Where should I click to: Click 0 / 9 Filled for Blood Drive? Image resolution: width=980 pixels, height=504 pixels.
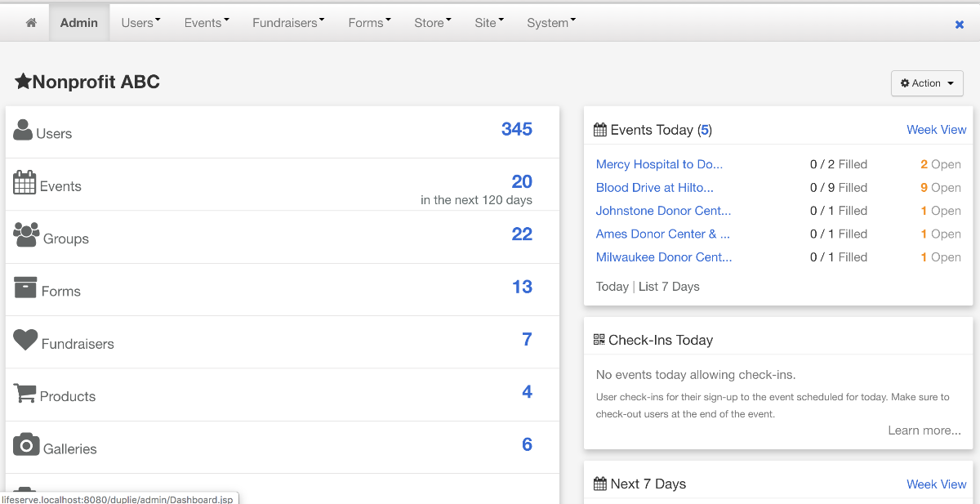(839, 187)
